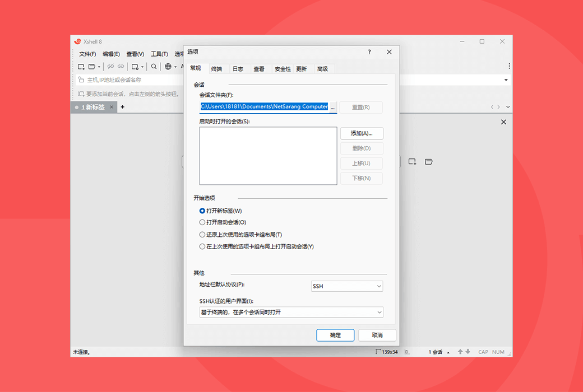Viewport: 583px width, 392px height.
Task: Open the 查看(V) menu
Action: click(x=135, y=54)
